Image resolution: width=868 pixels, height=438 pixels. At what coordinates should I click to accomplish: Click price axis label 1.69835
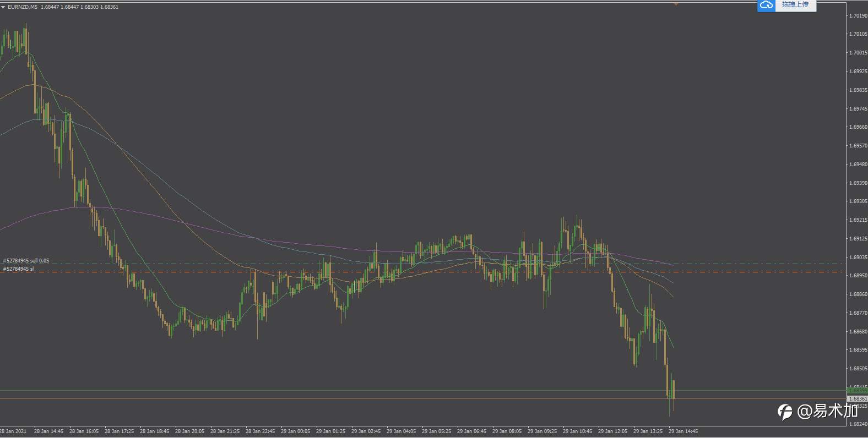(x=858, y=90)
